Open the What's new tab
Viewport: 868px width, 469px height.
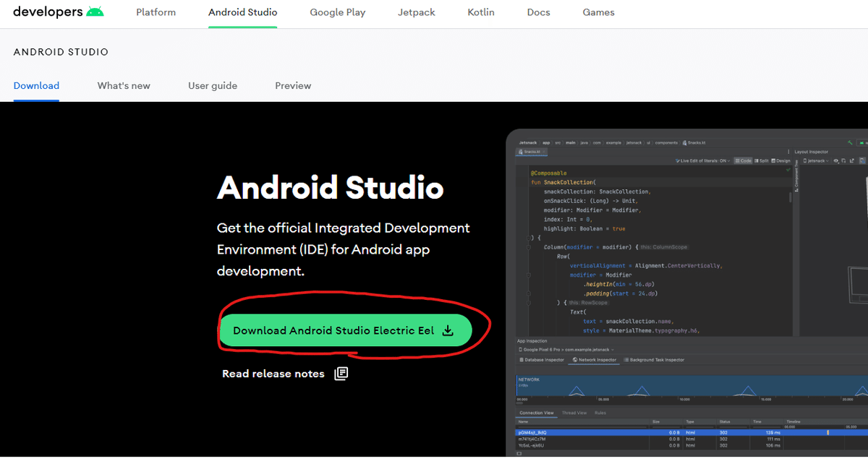[124, 85]
